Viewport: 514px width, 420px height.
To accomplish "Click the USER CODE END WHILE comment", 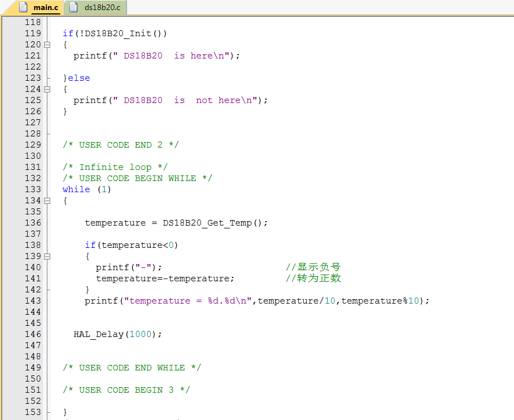I will pos(132,368).
